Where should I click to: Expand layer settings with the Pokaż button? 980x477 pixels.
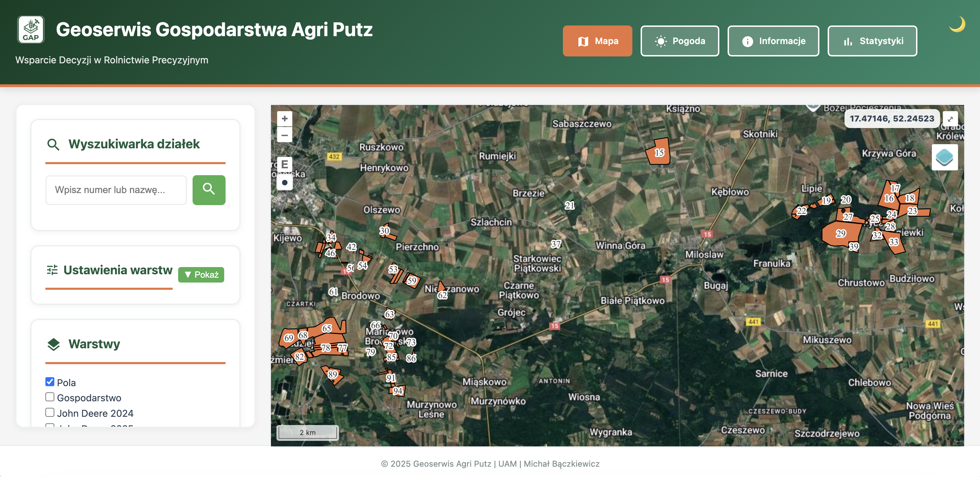coord(201,275)
